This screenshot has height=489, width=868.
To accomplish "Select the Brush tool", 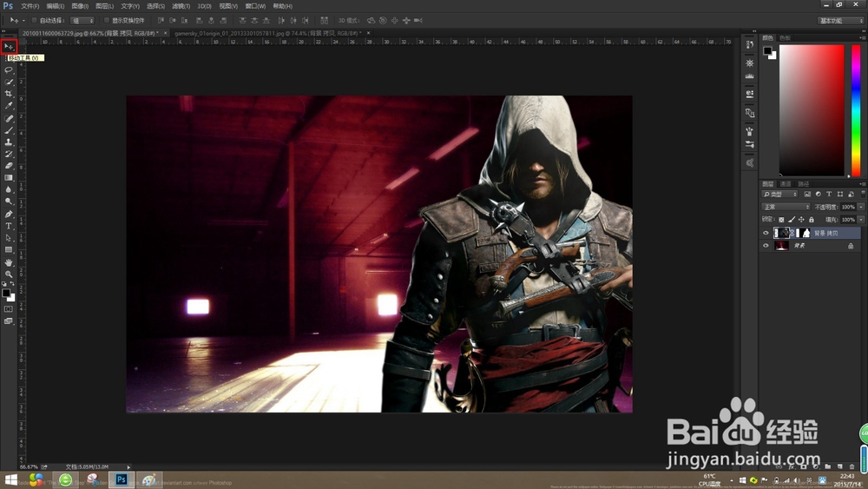I will point(9,130).
